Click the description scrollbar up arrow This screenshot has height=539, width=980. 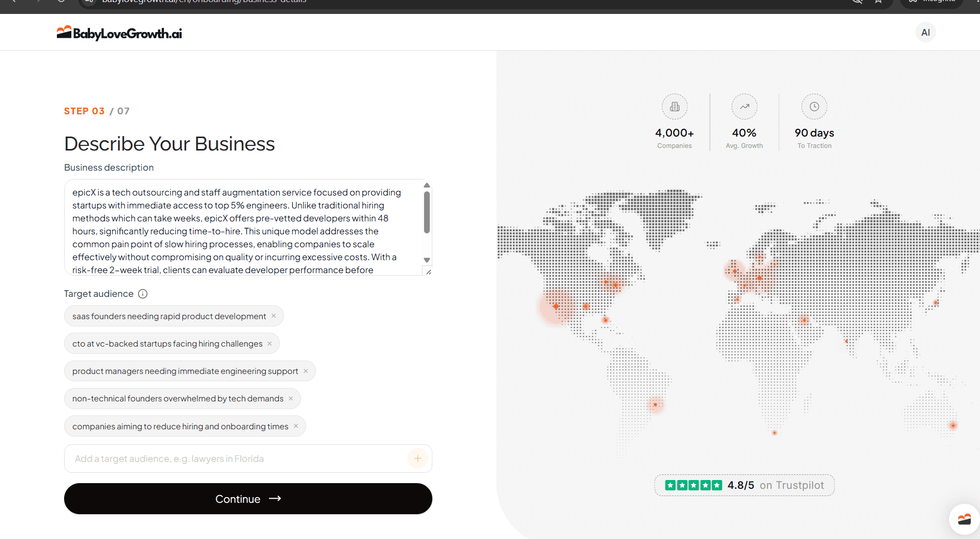point(427,185)
